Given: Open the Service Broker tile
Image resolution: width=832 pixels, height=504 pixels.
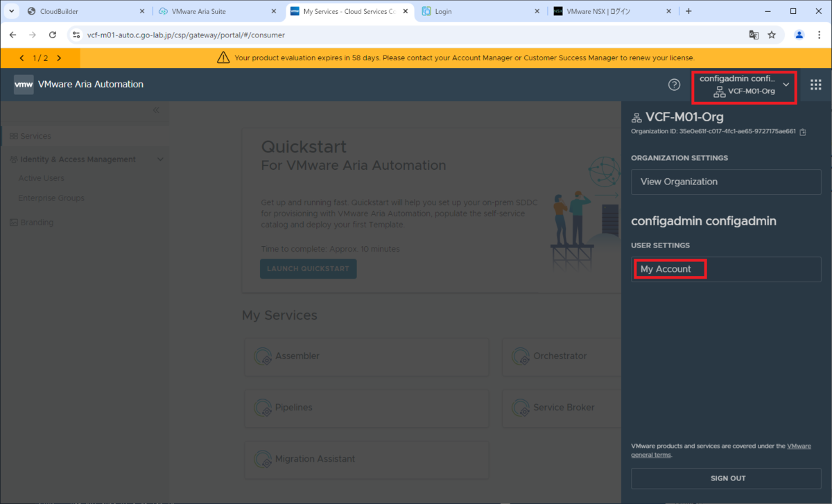Looking at the screenshot, I should coord(562,408).
